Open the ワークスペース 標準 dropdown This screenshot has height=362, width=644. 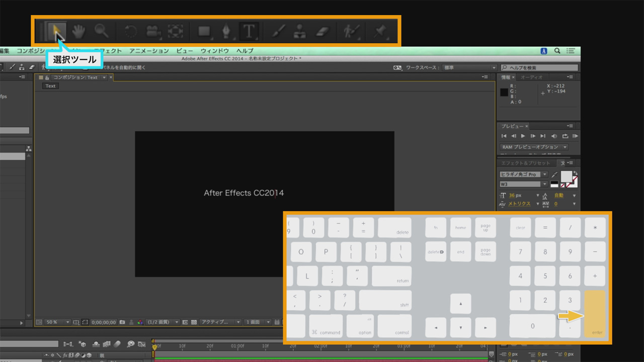click(469, 68)
